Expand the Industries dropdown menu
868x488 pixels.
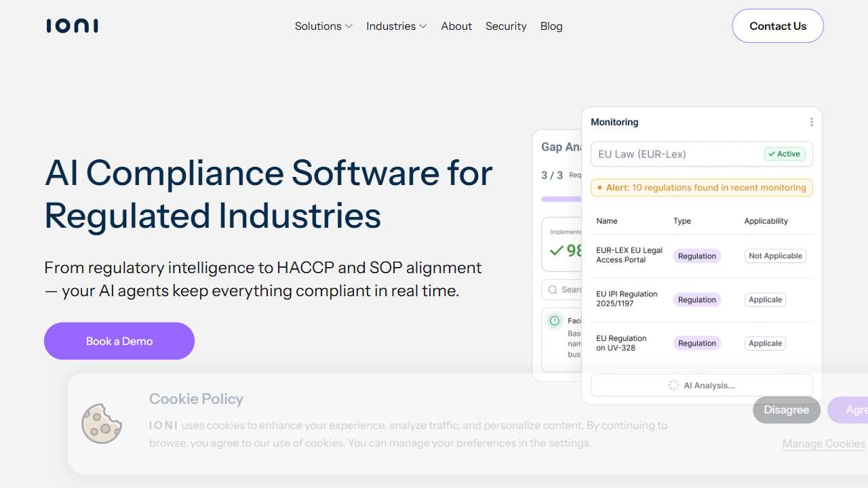pos(396,26)
